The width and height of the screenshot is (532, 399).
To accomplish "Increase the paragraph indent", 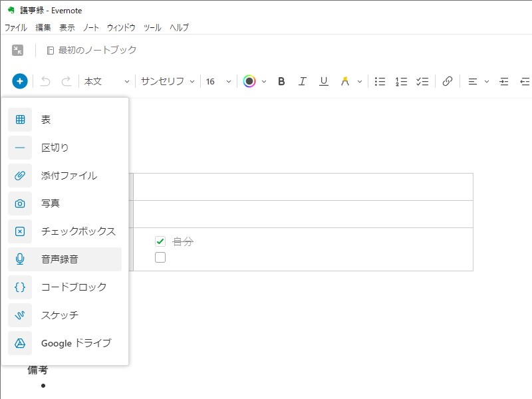I will click(503, 81).
